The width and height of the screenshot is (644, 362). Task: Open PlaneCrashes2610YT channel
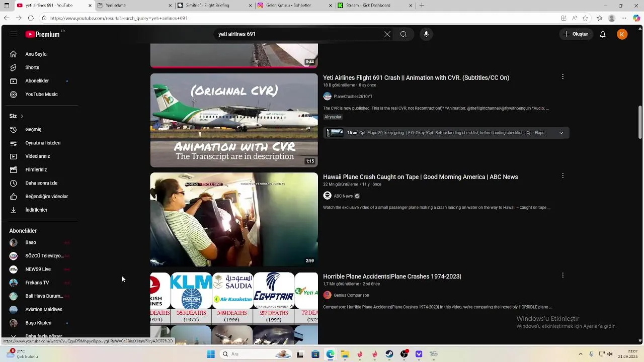[353, 97]
